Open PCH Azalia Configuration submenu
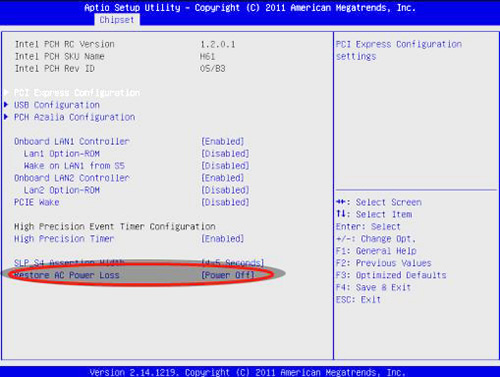Image resolution: width=500 pixels, height=377 pixels. [x=75, y=117]
